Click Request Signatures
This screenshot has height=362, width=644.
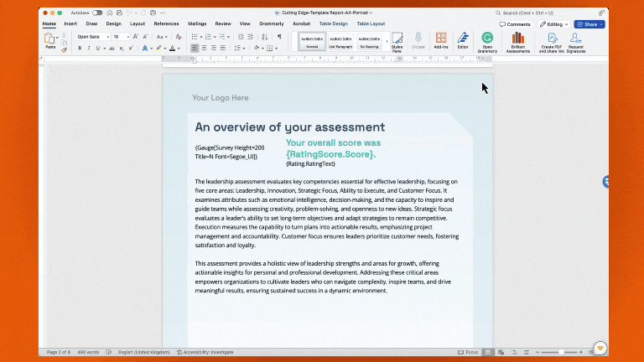point(576,42)
